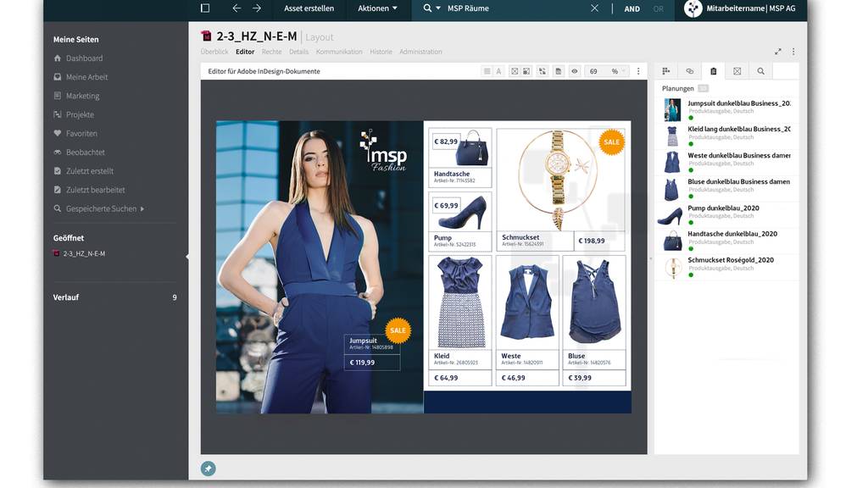The height and width of the screenshot is (488, 868).
Task: Click the blue pin icon below the editor
Action: (208, 468)
